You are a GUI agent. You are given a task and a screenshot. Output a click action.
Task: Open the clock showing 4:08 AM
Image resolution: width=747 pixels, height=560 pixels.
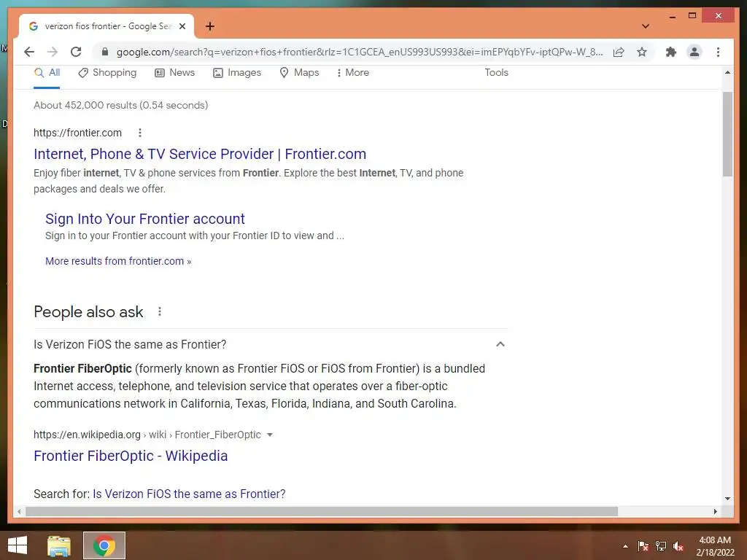(x=715, y=546)
